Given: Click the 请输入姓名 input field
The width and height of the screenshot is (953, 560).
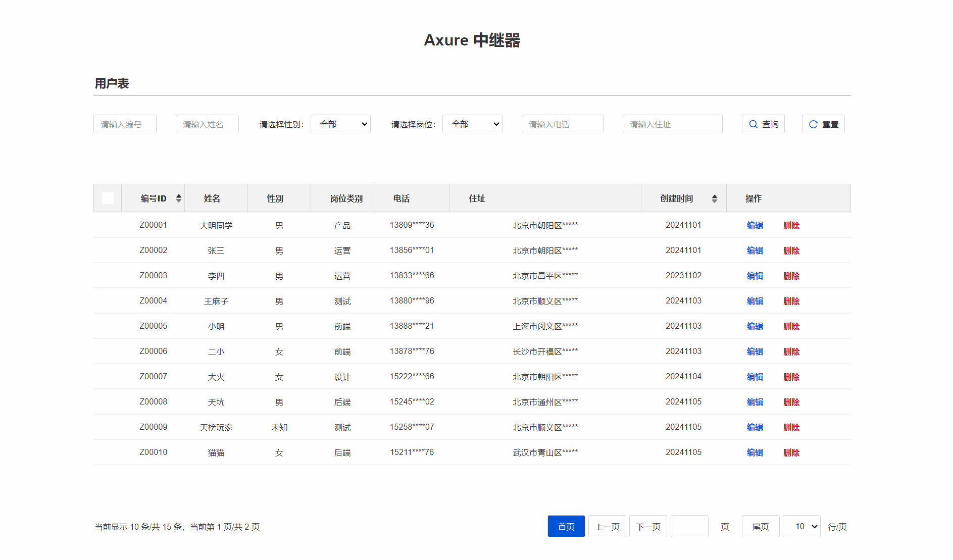Looking at the screenshot, I should 207,124.
